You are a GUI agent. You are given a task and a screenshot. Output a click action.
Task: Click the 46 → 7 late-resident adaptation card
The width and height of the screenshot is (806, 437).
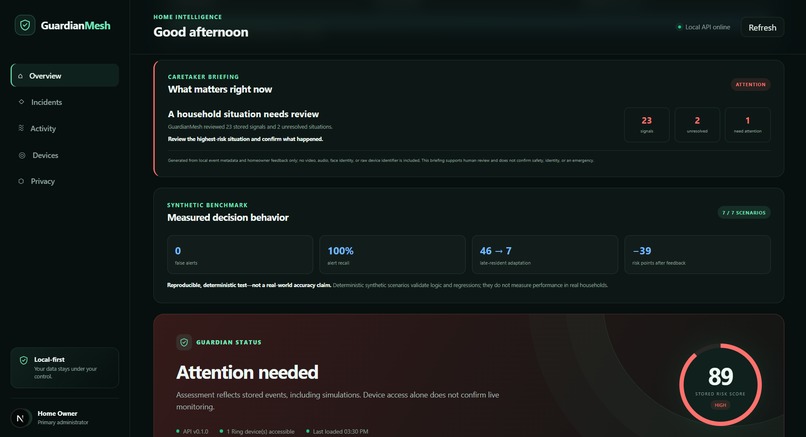click(x=545, y=254)
